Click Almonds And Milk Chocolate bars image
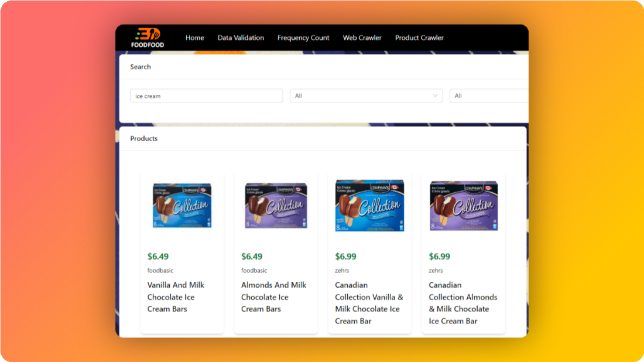Screen dimensions: 644x362 276,205
